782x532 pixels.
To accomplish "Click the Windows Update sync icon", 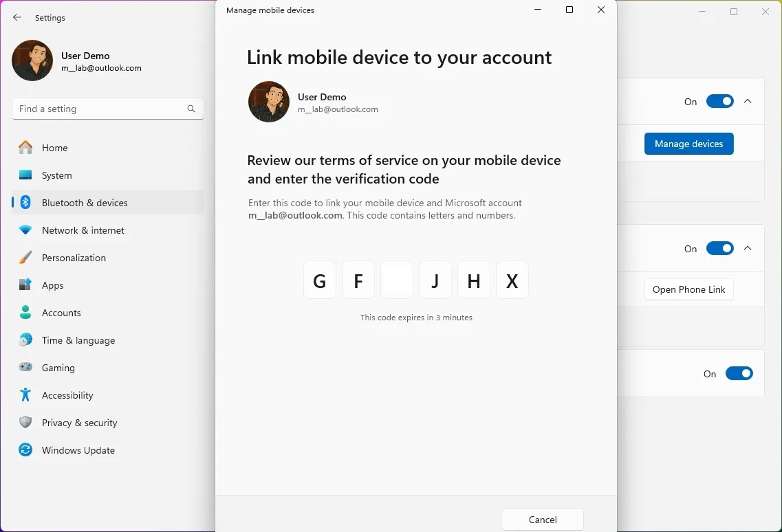I will [x=25, y=450].
